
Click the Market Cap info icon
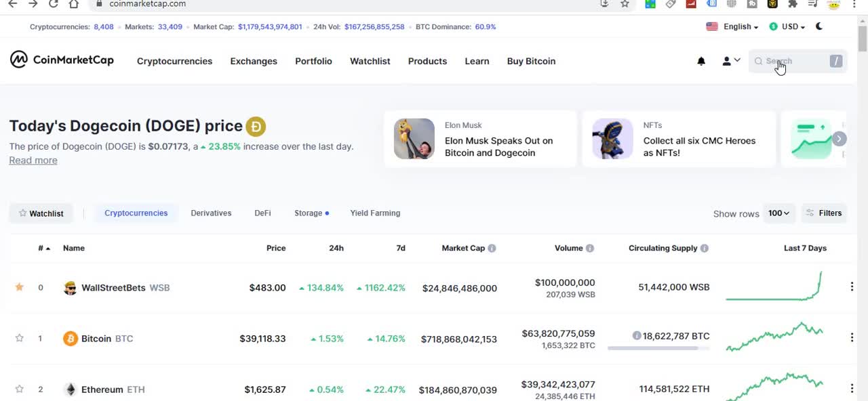[x=492, y=249]
